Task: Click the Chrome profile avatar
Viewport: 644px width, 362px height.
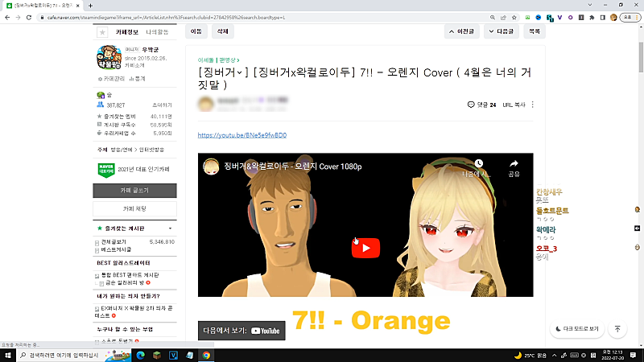Action: 613,18
